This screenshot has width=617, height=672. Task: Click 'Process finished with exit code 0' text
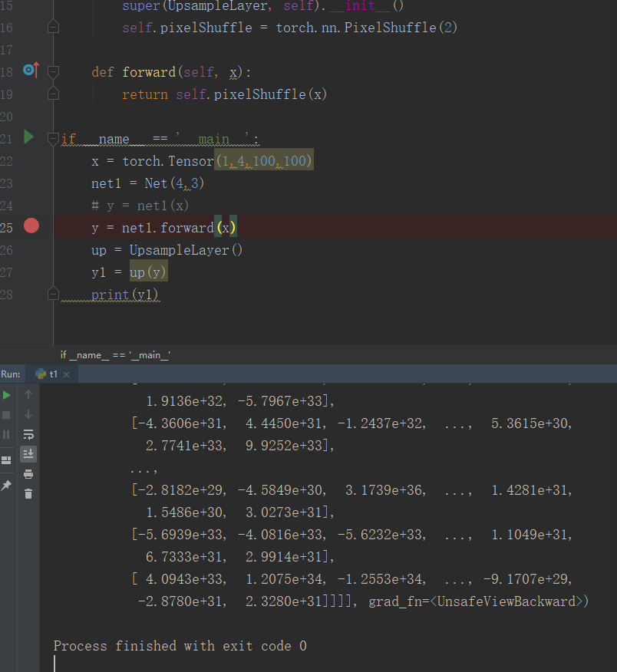[180, 646]
